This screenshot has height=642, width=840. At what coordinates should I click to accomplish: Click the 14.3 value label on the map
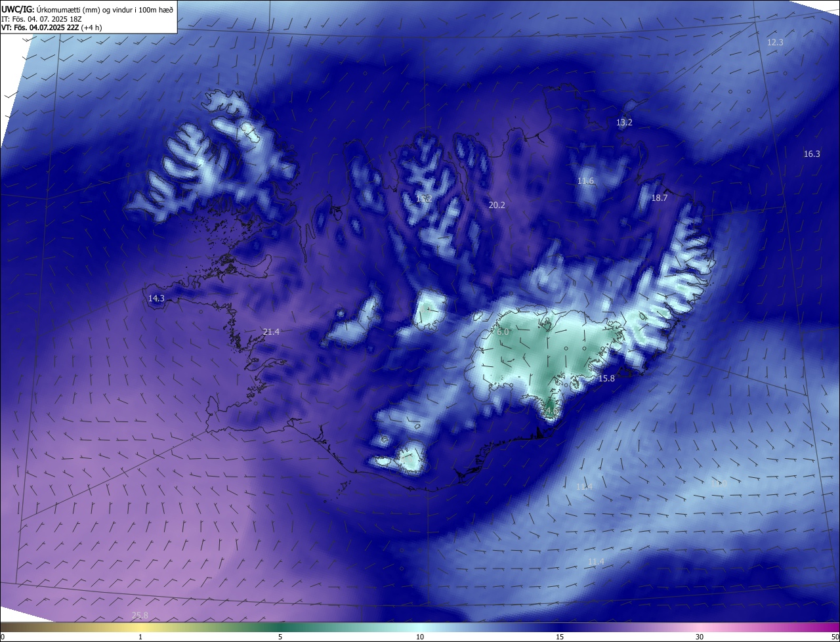(x=156, y=298)
